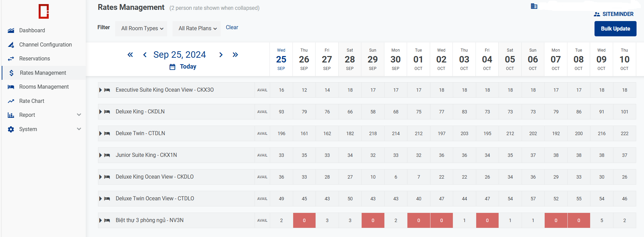
Task: Click the Rooms Management bed icon
Action: click(11, 87)
